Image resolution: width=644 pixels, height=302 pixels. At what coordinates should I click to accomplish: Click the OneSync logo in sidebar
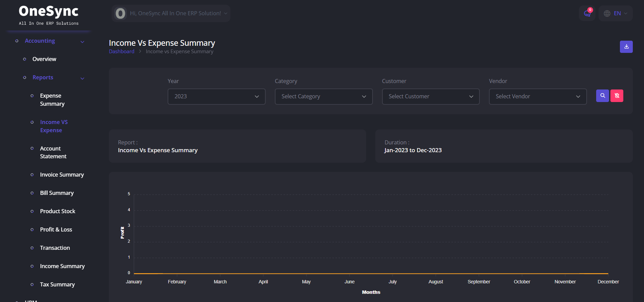pyautogui.click(x=49, y=15)
